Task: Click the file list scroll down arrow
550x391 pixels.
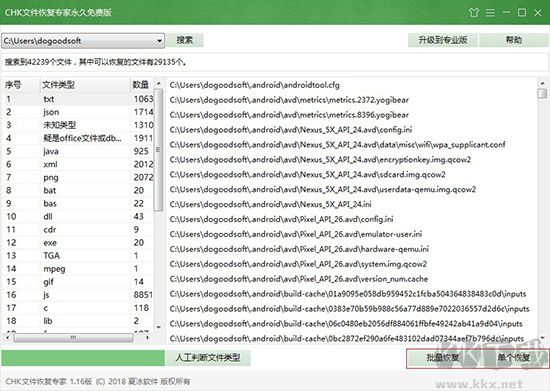Action: (542, 338)
